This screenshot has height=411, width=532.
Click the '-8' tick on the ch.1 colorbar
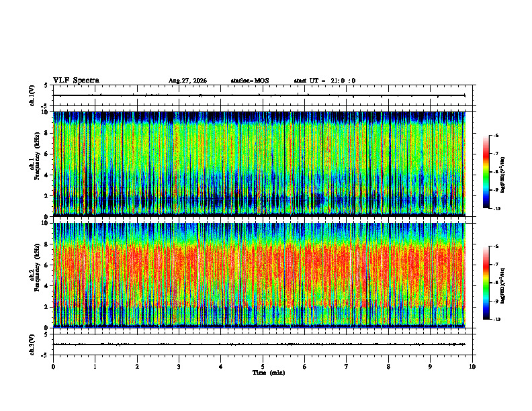pyautogui.click(x=496, y=172)
